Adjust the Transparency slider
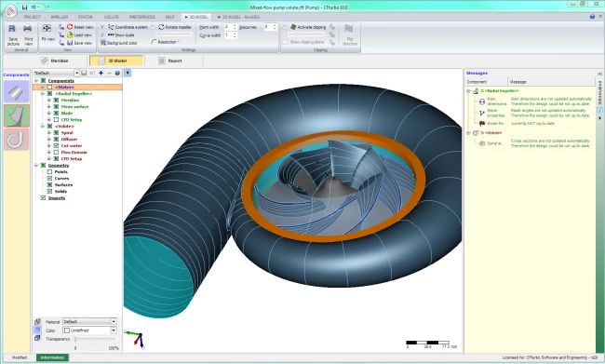 coord(95,339)
